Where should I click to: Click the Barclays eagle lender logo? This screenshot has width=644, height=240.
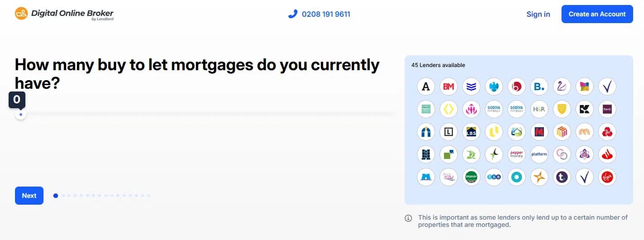pyautogui.click(x=494, y=86)
